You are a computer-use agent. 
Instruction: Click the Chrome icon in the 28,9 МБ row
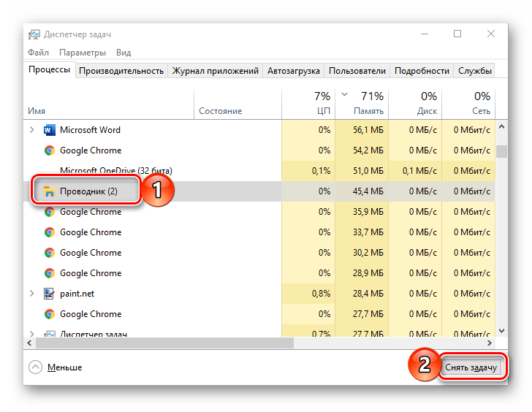(x=50, y=273)
